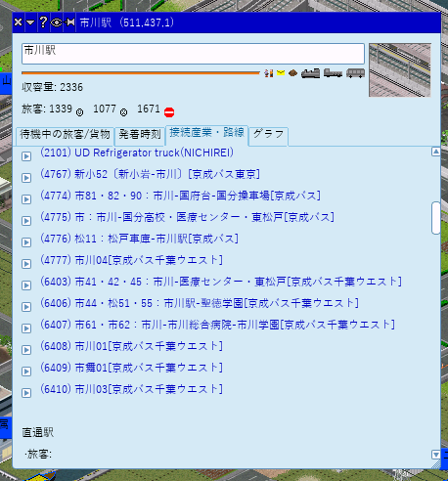Click the passenger category icon
Viewport: 448px width, 481px height.
(x=269, y=73)
